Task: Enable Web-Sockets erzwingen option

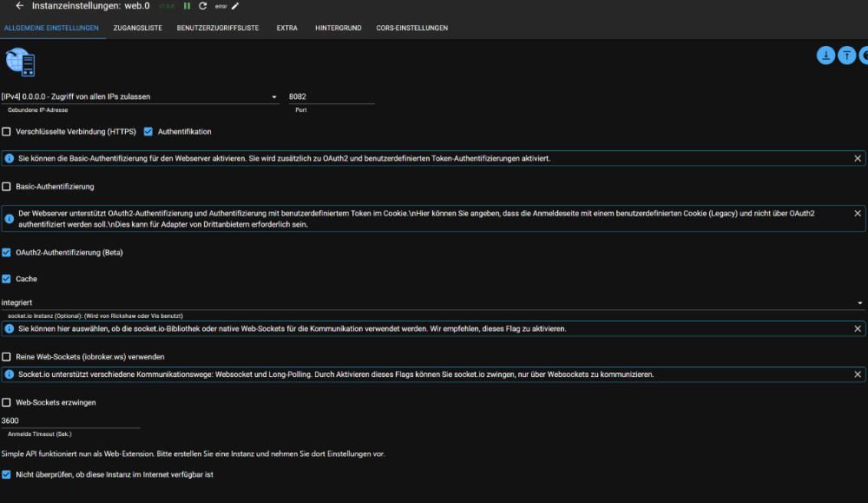Action: pos(7,402)
